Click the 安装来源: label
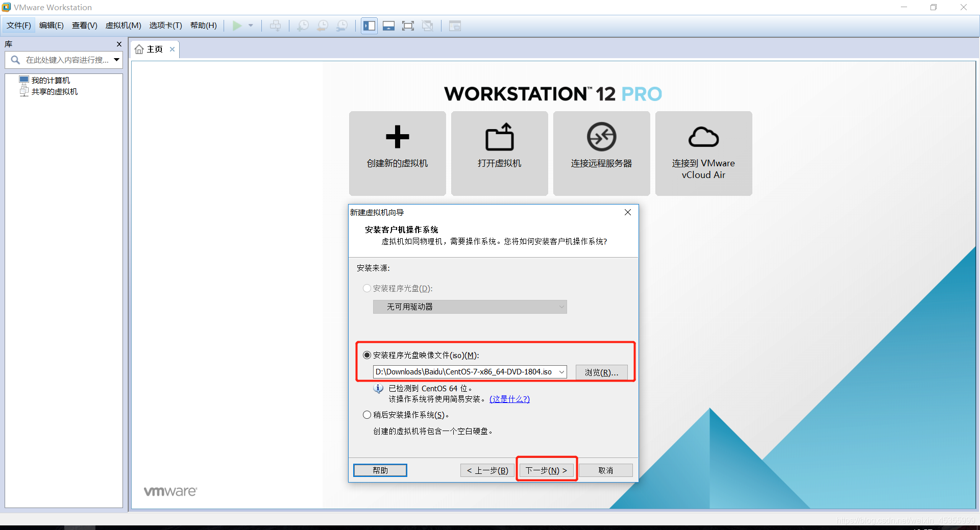Screen dimensions: 980x530 [x=373, y=268]
